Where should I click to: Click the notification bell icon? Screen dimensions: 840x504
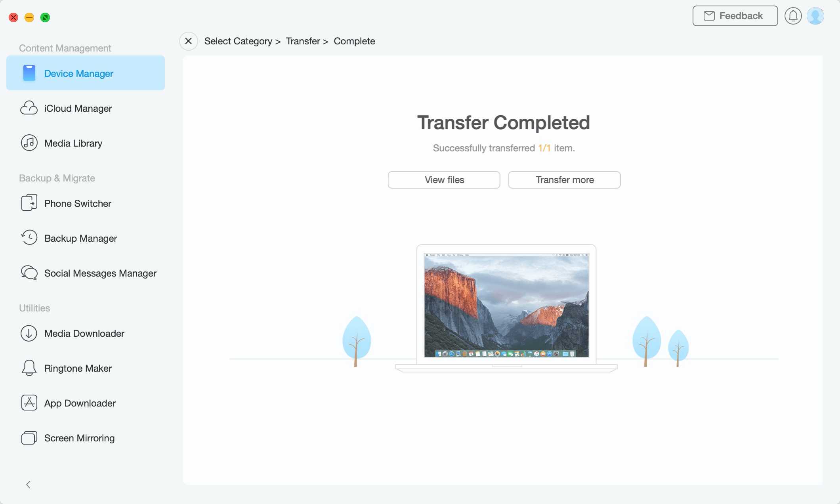[793, 15]
